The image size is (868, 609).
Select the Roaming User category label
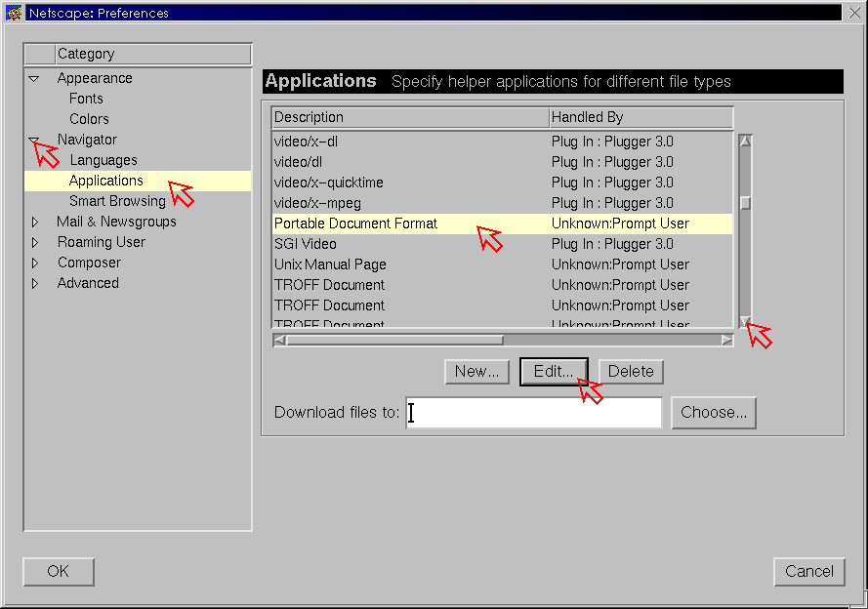click(102, 242)
